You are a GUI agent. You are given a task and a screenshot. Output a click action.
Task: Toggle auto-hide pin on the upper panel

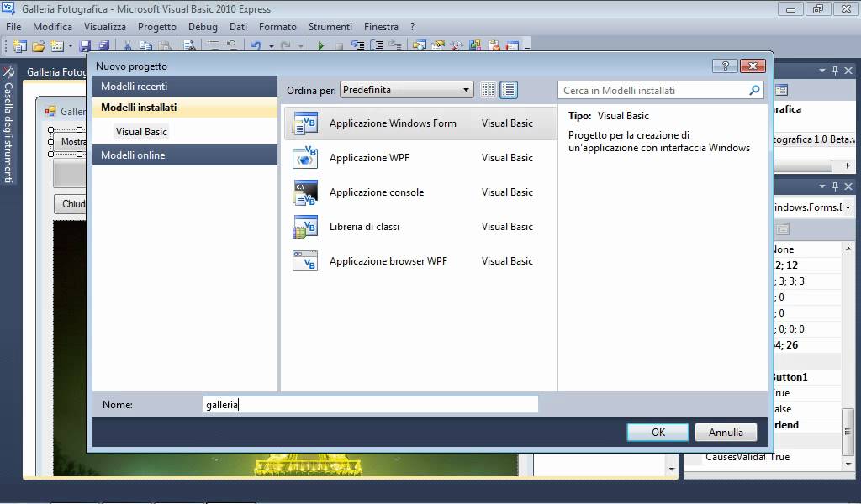click(x=835, y=71)
